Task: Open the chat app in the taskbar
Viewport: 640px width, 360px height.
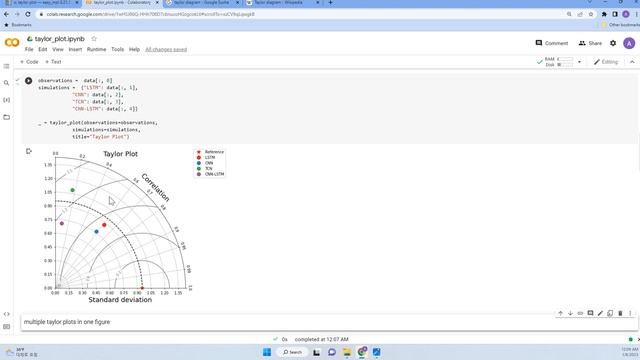Action: 331,352
